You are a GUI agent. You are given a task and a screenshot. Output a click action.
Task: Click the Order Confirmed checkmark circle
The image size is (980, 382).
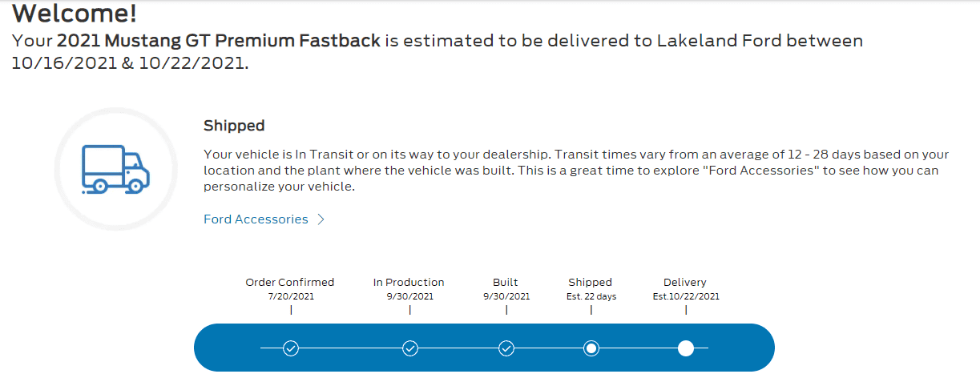tap(291, 348)
